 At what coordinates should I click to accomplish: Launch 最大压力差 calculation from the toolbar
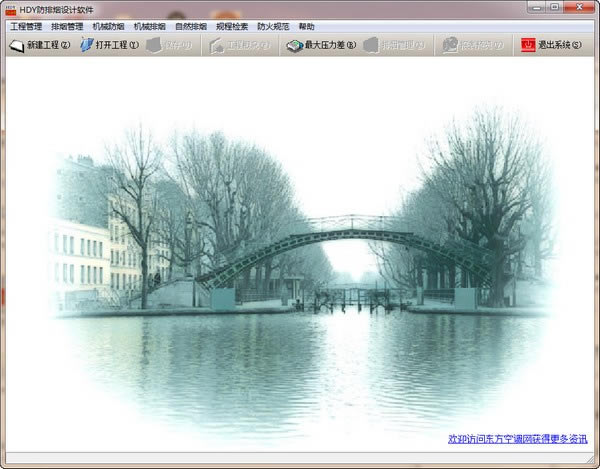(295, 45)
